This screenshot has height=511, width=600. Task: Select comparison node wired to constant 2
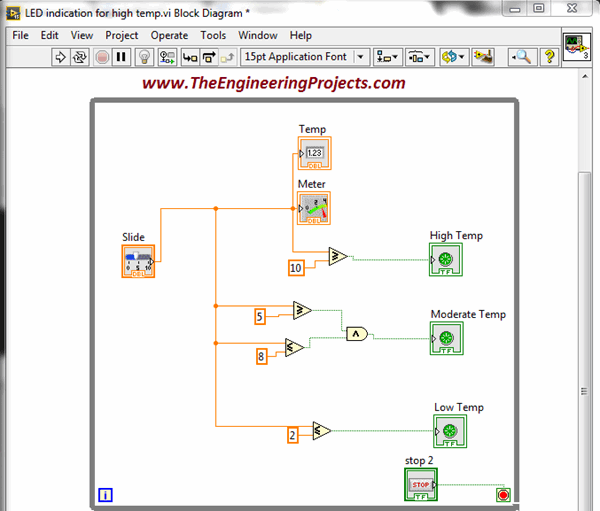(x=321, y=431)
